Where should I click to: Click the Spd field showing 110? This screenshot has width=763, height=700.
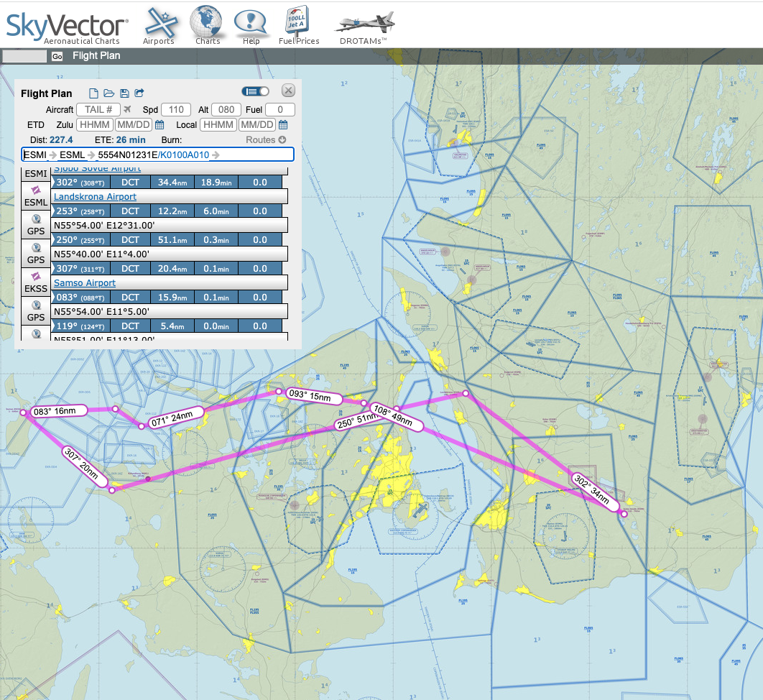[x=176, y=109]
